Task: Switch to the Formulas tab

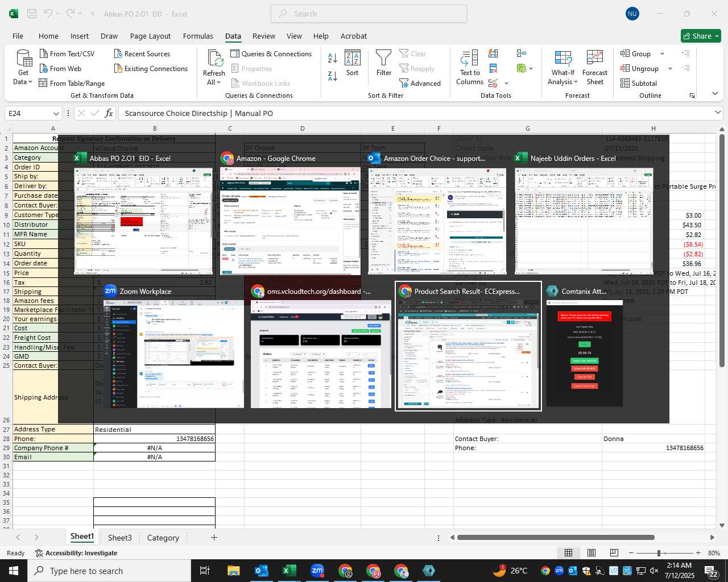Action: point(198,36)
